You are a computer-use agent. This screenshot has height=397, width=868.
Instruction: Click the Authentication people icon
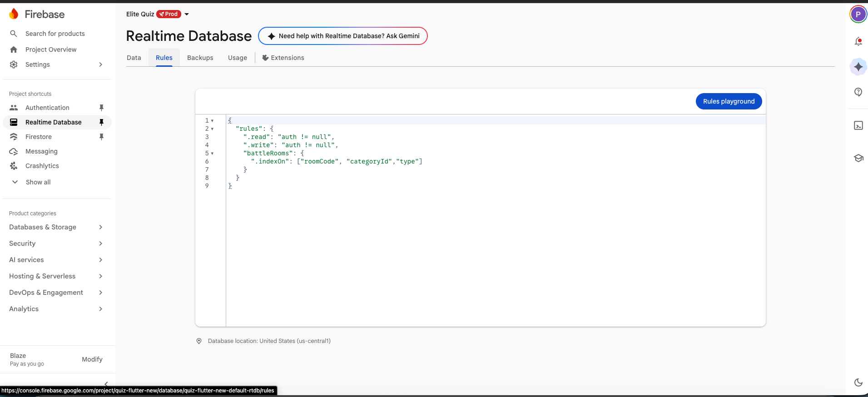click(x=14, y=108)
